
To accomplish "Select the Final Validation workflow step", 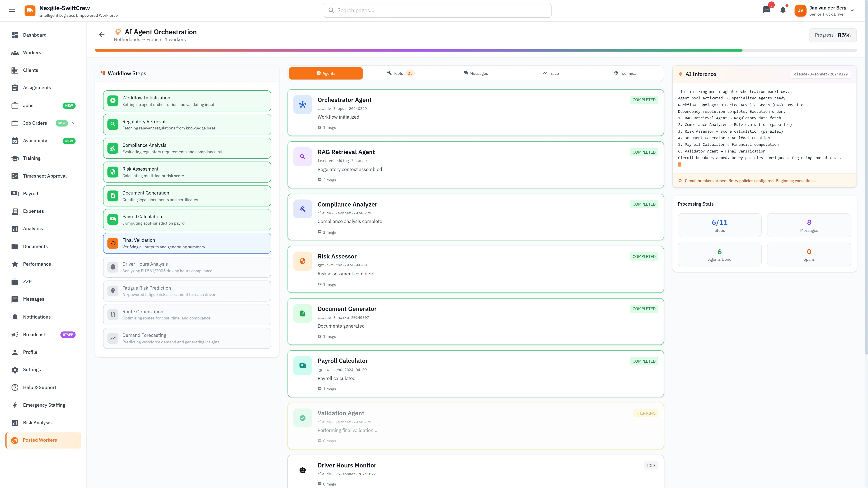I will [x=187, y=243].
